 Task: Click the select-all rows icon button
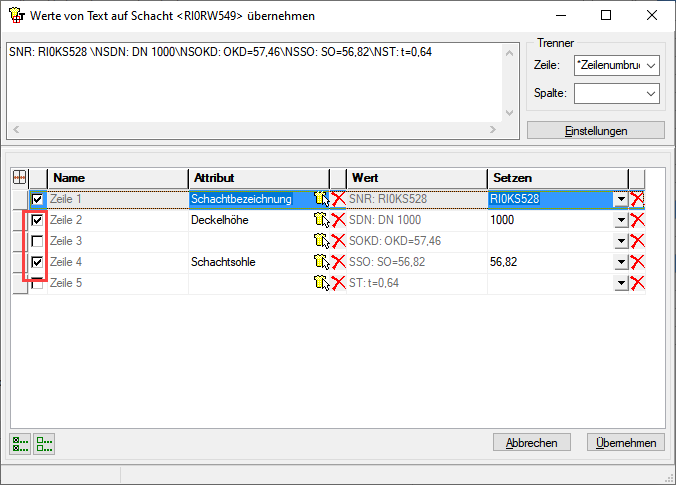(x=20, y=443)
